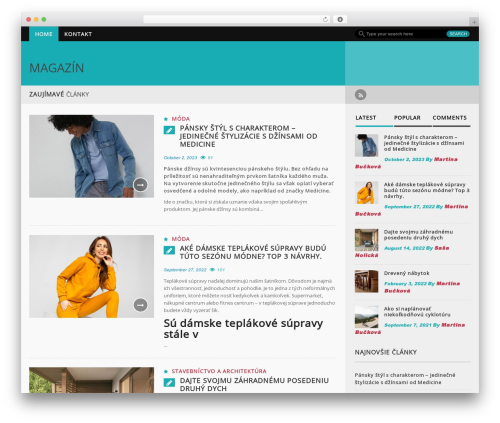This screenshot has width=500, height=423.
Task: Click heading Sú dámske teplákové súpravy stále v
Action: tap(243, 329)
